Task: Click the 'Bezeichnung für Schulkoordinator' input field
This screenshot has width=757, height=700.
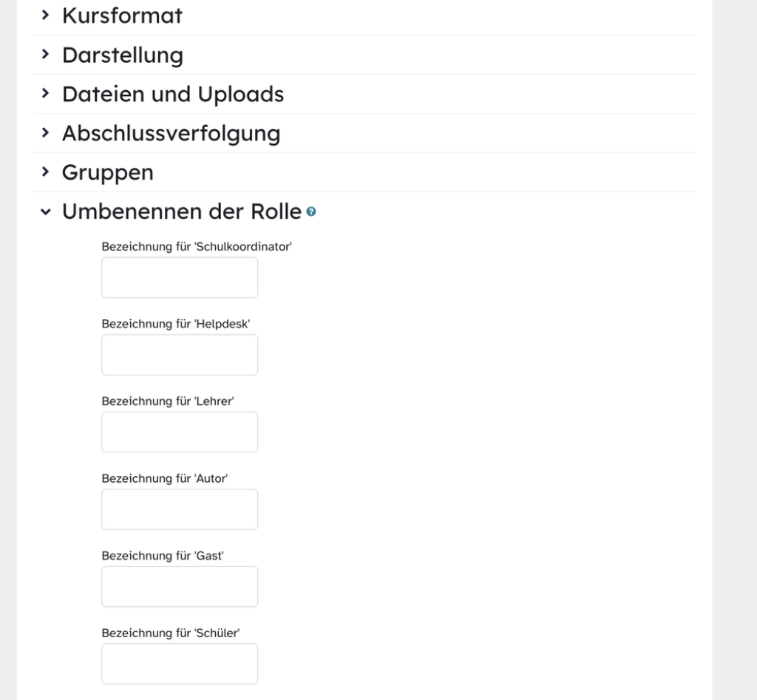Action: (x=179, y=277)
